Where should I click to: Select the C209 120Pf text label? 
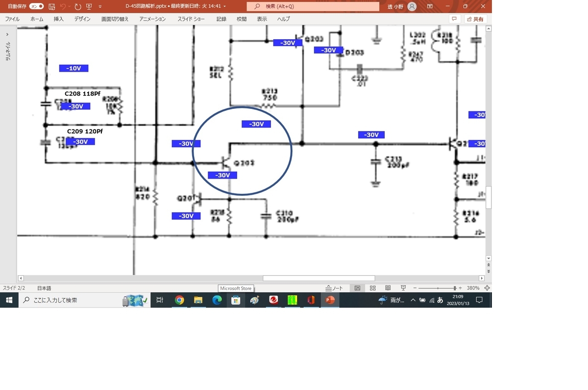click(x=85, y=131)
